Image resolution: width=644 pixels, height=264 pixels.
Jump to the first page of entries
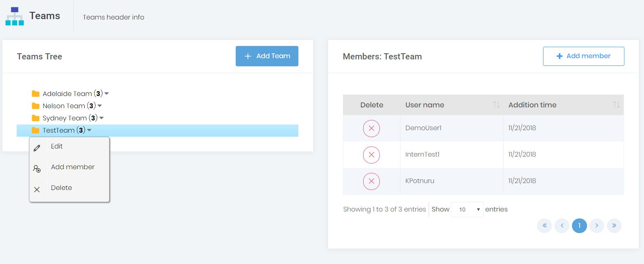point(544,225)
